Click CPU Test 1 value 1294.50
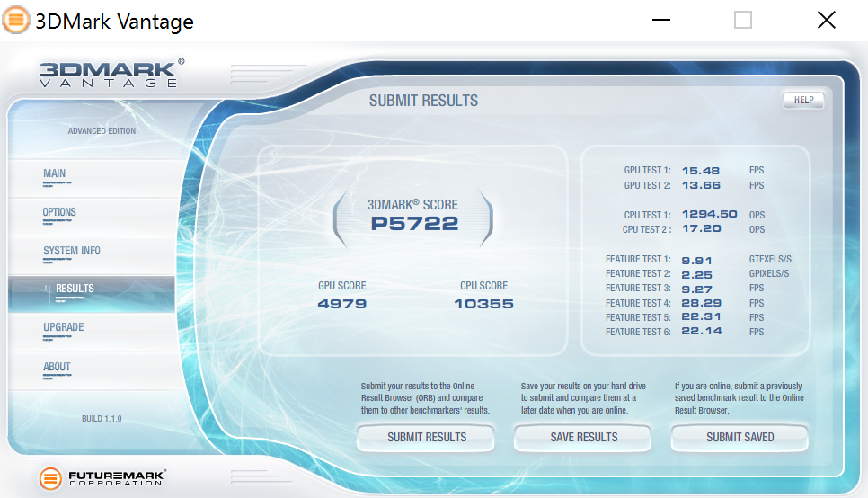This screenshot has height=498, width=868. 709,214
